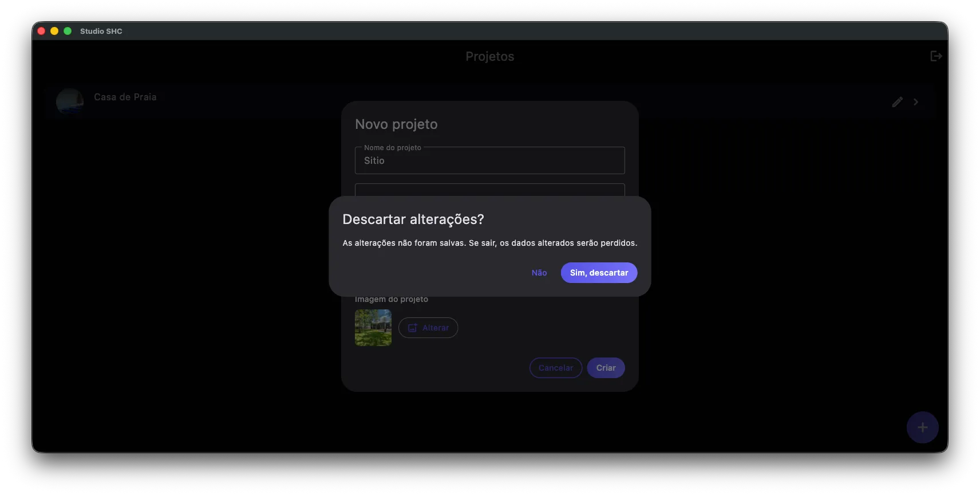Maximize the Studio SHC window
980x495 pixels.
tap(68, 31)
